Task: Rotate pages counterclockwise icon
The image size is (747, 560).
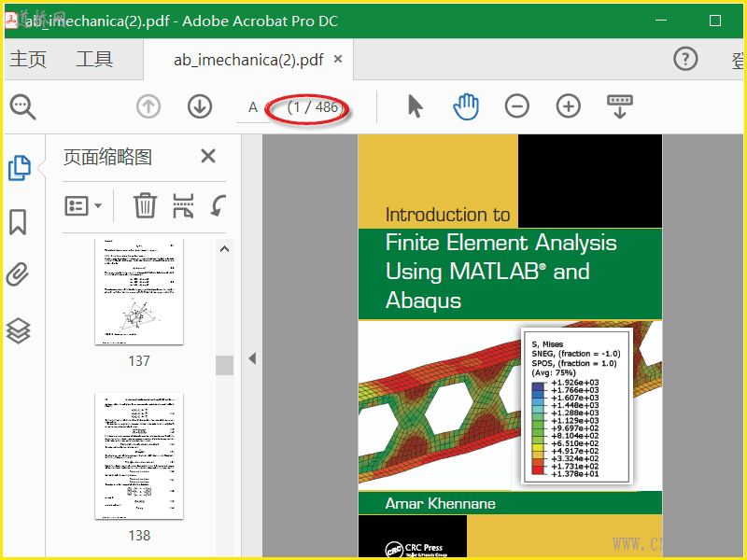Action: coord(218,205)
